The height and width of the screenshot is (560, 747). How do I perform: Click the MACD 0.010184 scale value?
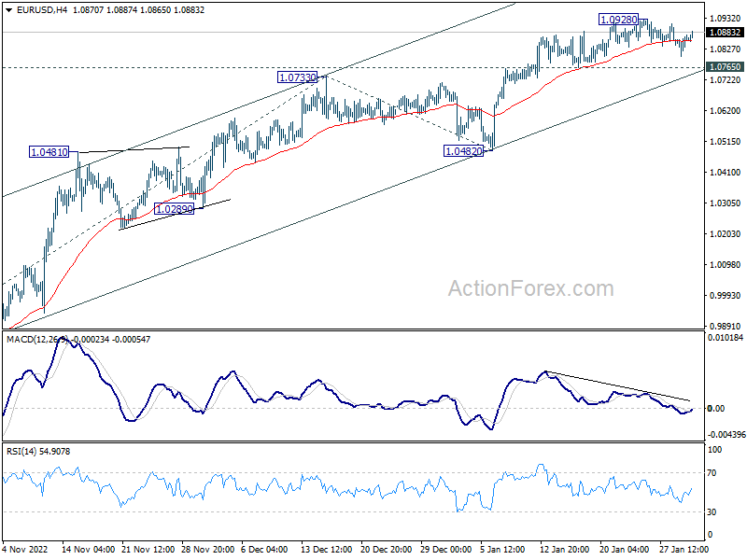(x=726, y=338)
